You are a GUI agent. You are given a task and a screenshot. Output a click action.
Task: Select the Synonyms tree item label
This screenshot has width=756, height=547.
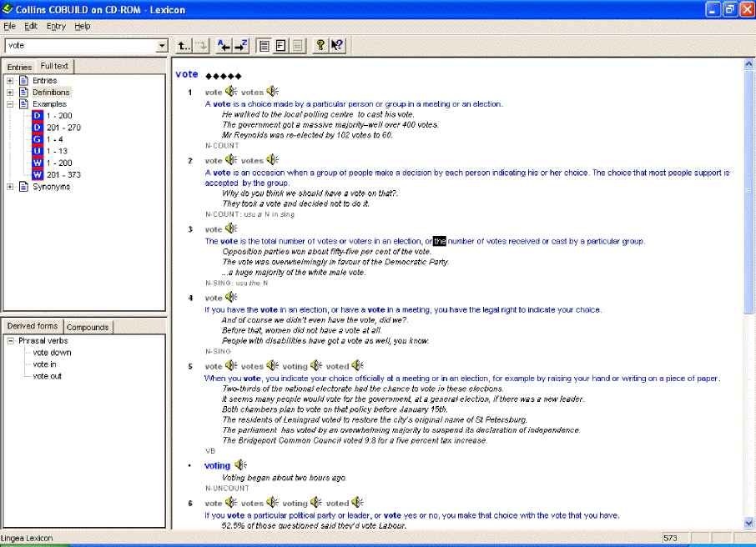coord(51,187)
